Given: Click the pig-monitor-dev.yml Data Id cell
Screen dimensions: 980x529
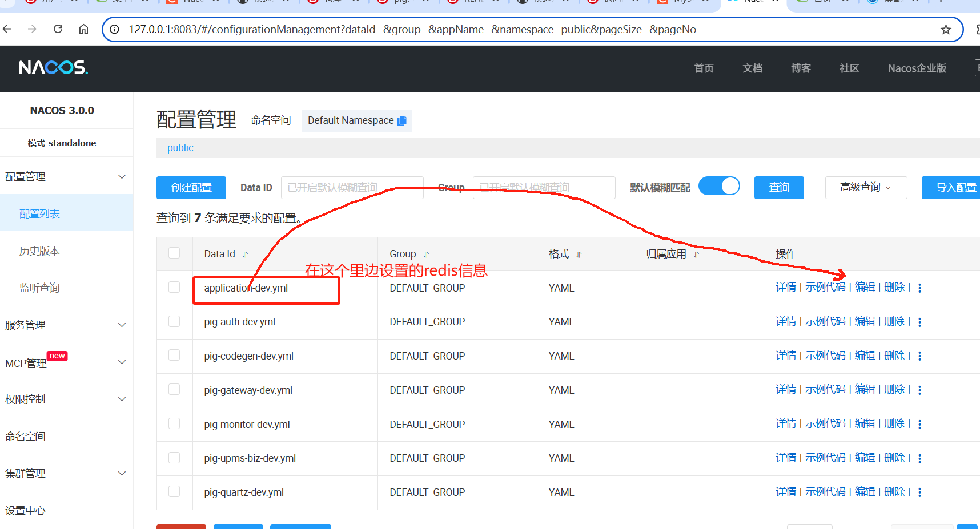Looking at the screenshot, I should click(285, 425).
